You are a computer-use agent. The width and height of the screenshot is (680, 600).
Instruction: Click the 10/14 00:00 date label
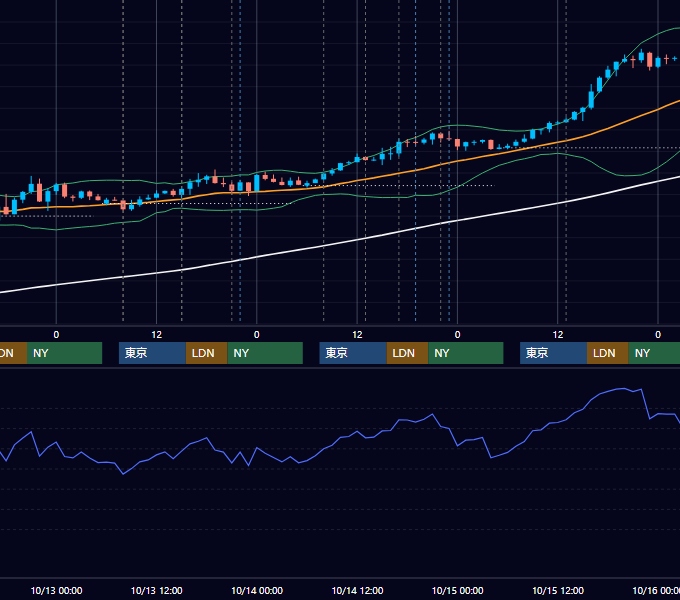[x=257, y=590]
